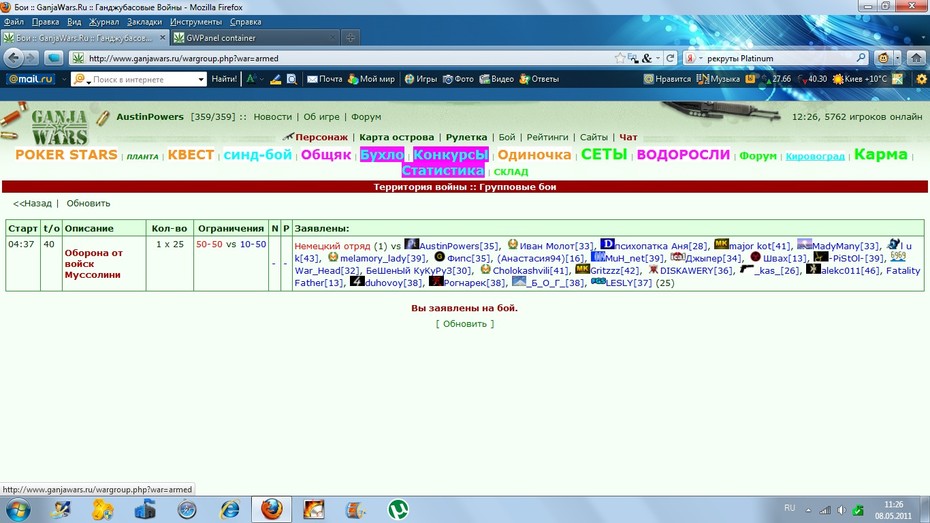Open the Конкурсы link
This screenshot has height=523, width=930.
[x=451, y=155]
